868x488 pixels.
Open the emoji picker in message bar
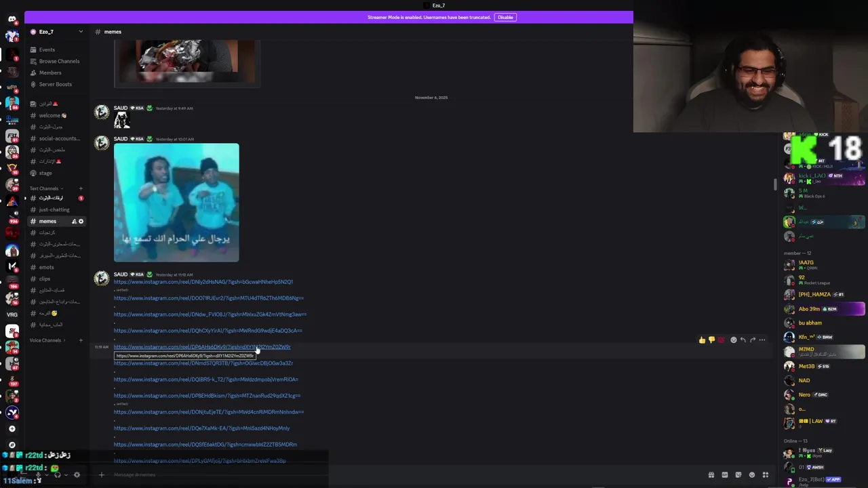[x=752, y=475]
